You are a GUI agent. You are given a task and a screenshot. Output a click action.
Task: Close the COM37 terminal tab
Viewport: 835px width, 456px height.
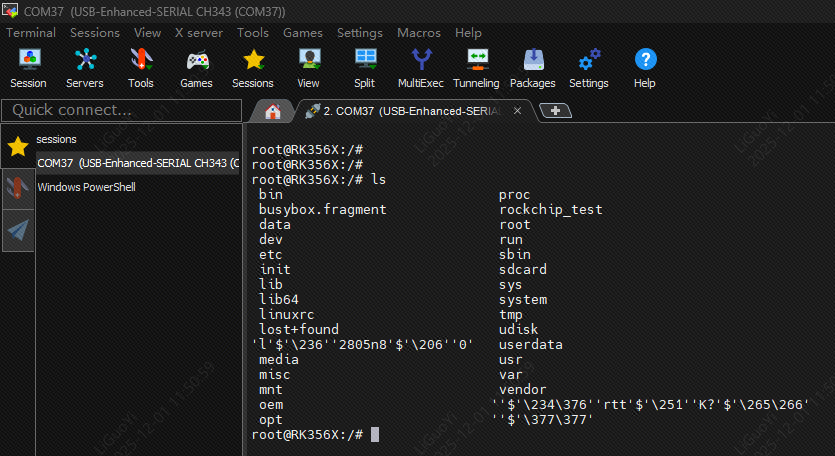pos(517,111)
